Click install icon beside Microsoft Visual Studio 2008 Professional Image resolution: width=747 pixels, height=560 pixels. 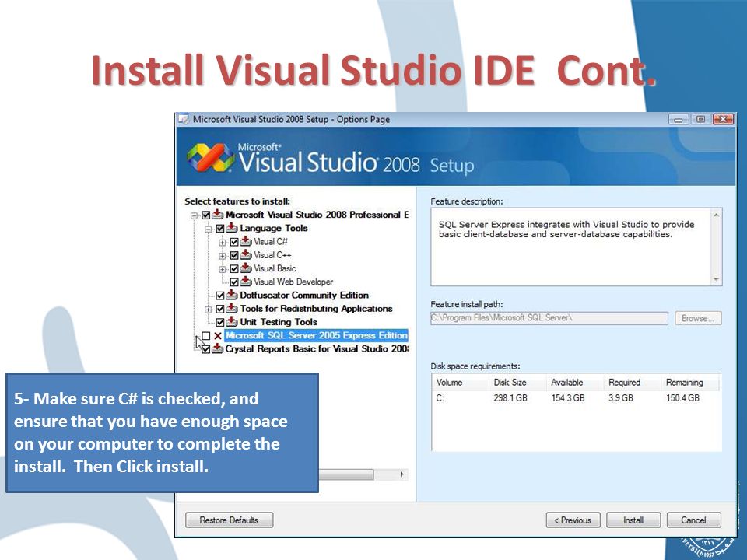pyautogui.click(x=217, y=215)
